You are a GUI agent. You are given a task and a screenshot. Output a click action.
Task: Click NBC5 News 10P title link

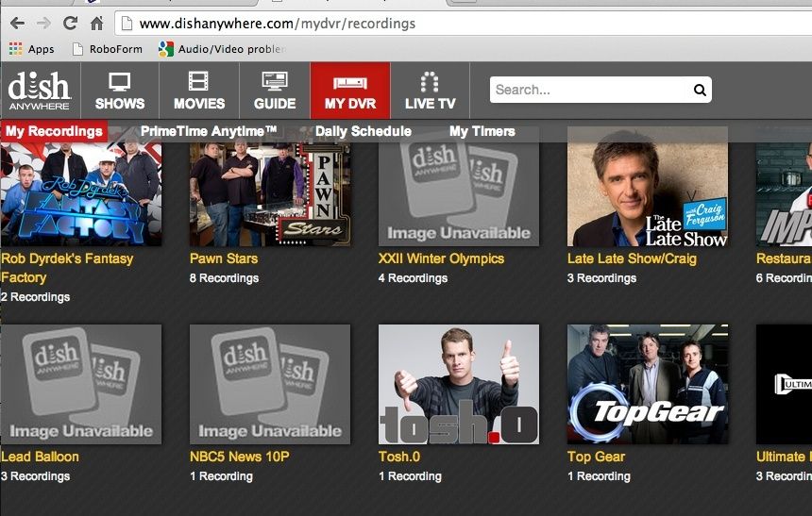point(239,457)
